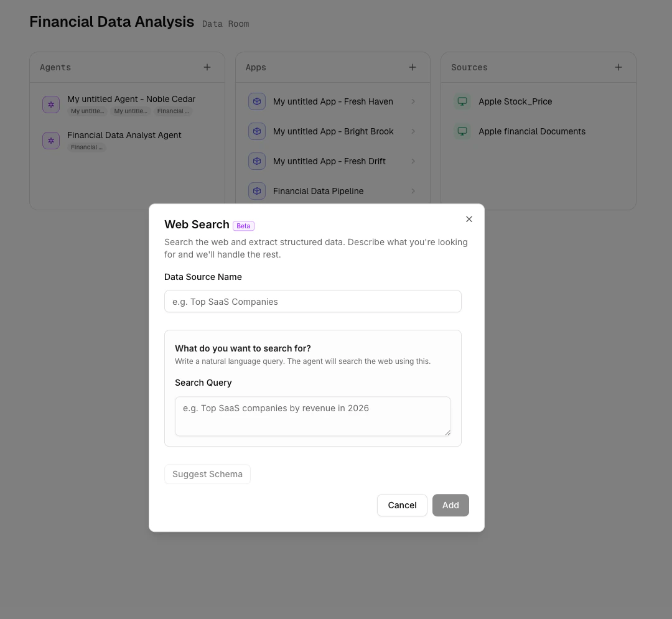
Task: Click the Data Source Name input field
Action: coord(312,301)
